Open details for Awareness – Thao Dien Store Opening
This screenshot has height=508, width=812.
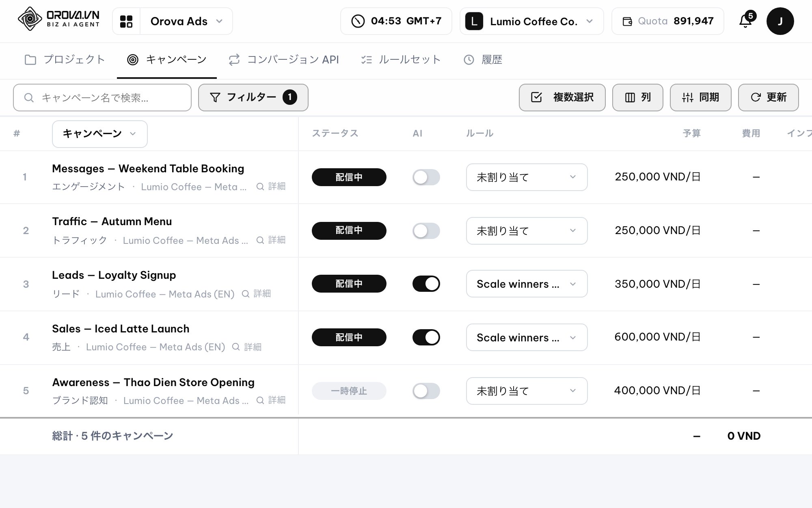click(271, 400)
